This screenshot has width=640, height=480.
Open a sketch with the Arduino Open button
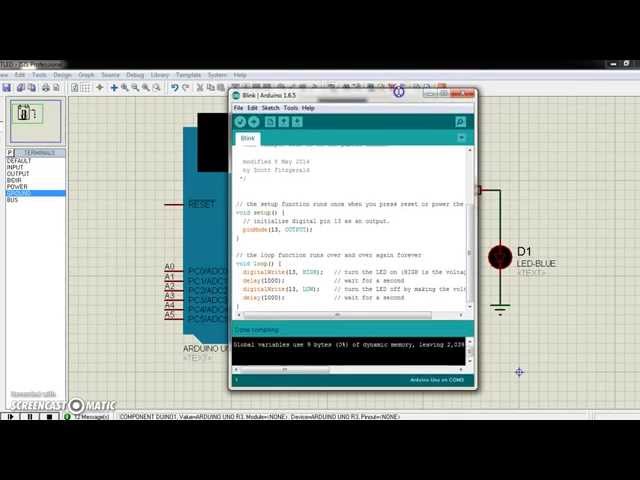284,122
